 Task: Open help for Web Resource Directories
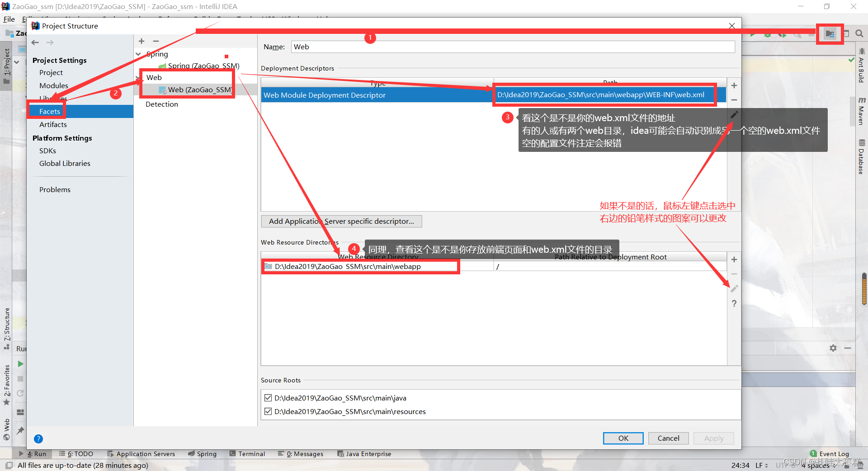734,303
